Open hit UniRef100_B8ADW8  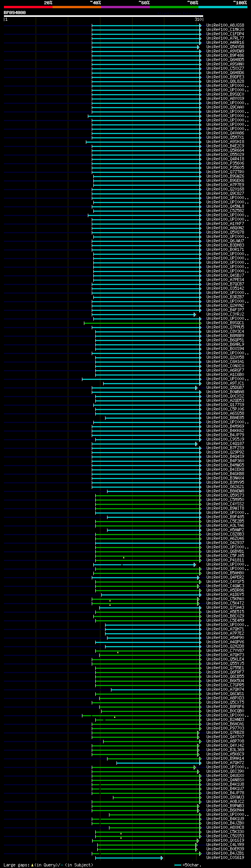[x=225, y=491]
